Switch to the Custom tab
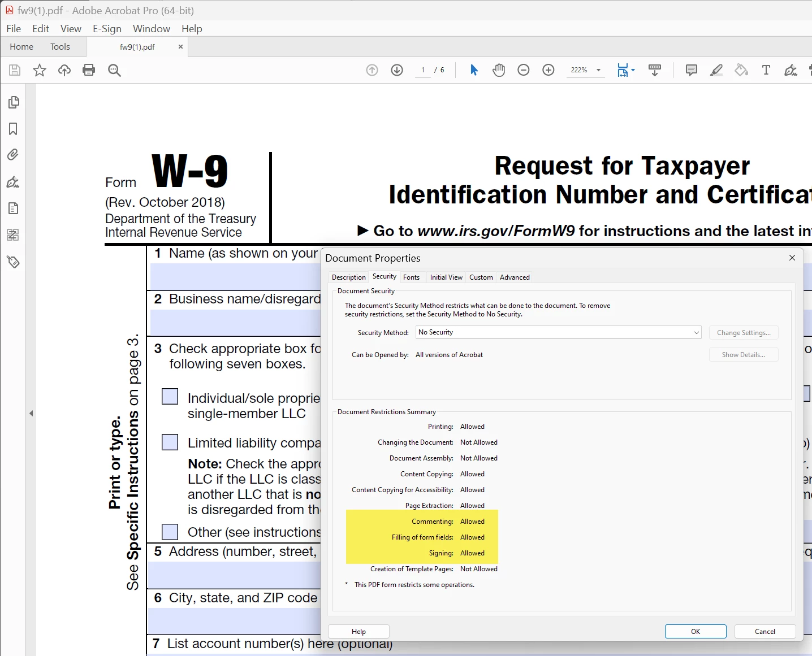This screenshot has width=812, height=656. point(481,277)
